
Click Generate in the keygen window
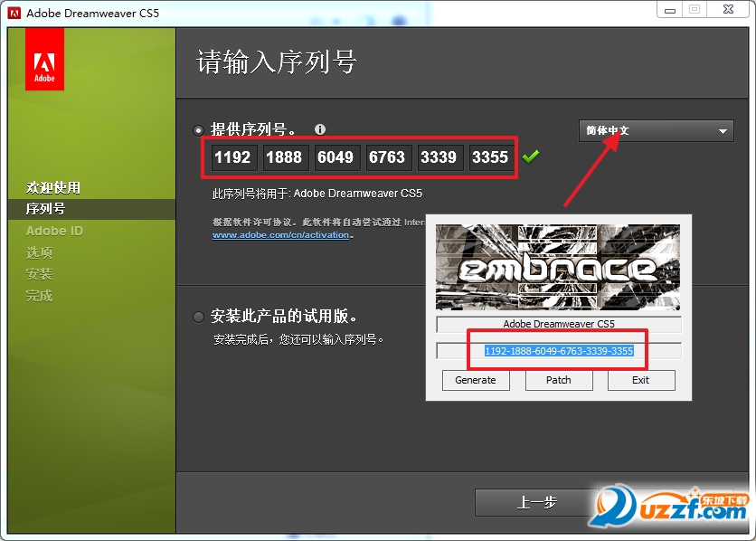click(x=476, y=380)
